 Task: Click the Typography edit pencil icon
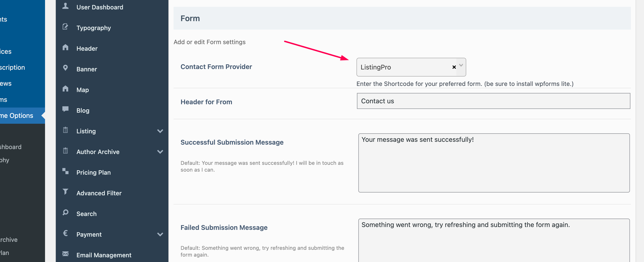65,27
